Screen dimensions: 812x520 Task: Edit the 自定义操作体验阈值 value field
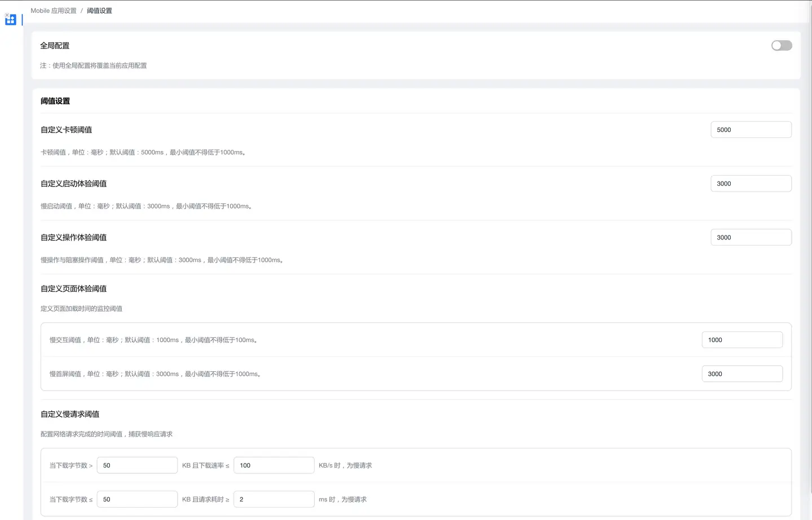751,238
